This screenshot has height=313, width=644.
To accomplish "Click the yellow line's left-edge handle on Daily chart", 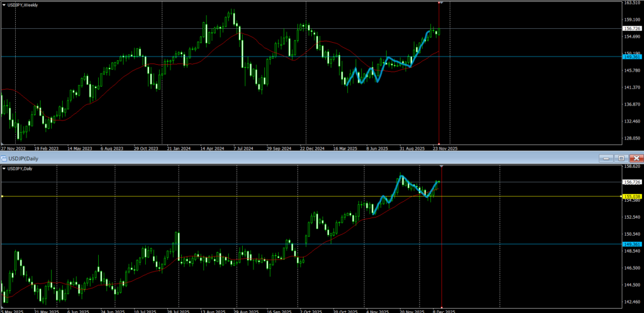I will pos(2,197).
